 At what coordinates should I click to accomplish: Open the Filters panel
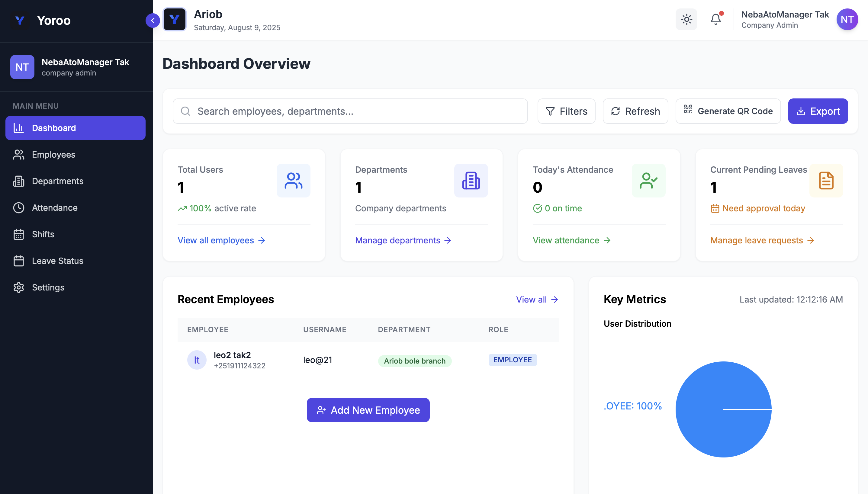coord(566,111)
